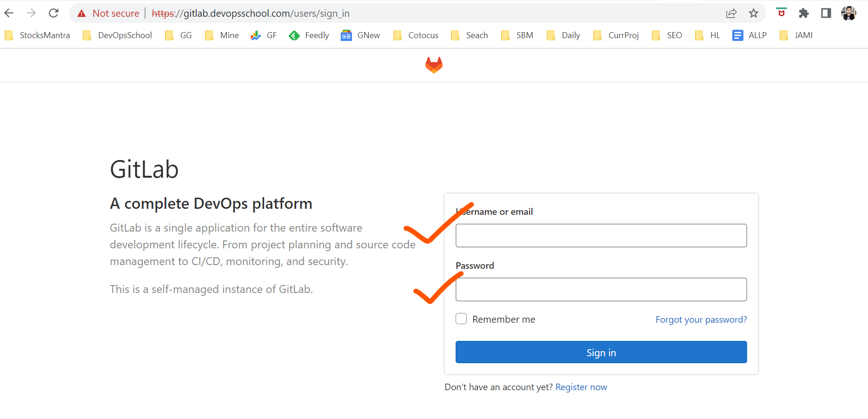Image resolution: width=868 pixels, height=419 pixels.
Task: Click the red shield extension icon
Action: 782,13
